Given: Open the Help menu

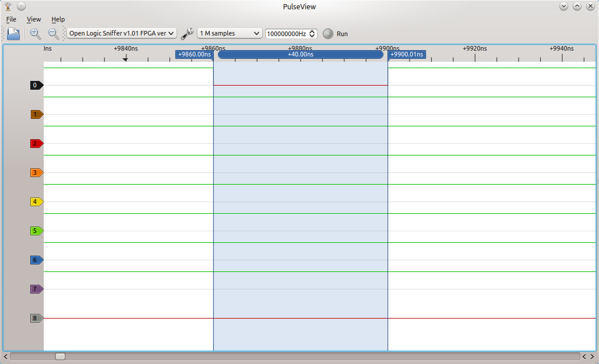Looking at the screenshot, I should pos(58,19).
